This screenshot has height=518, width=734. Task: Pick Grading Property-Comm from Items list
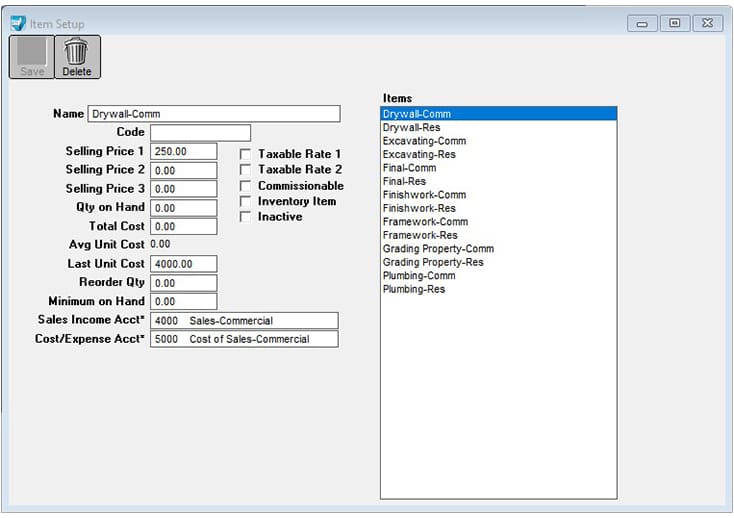click(x=438, y=249)
